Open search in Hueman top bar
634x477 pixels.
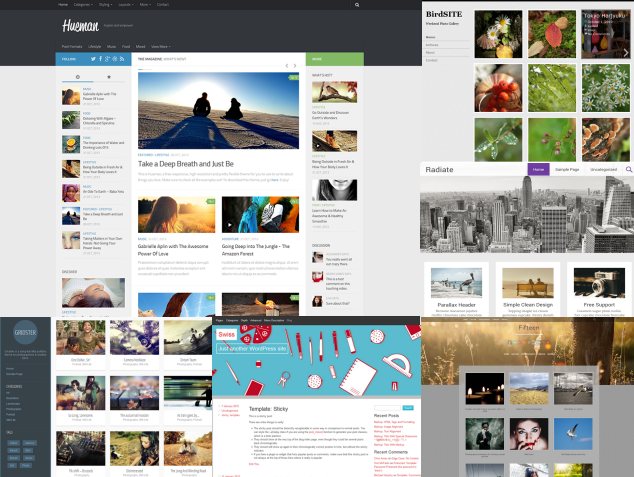pyautogui.click(x=357, y=5)
